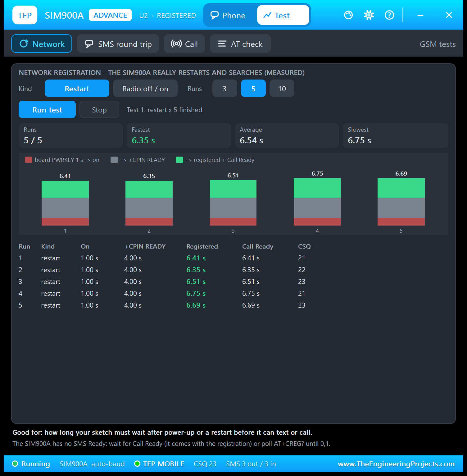Click the Test 1 restart finished status text
Screen dimensions: 467x476
[165, 110]
